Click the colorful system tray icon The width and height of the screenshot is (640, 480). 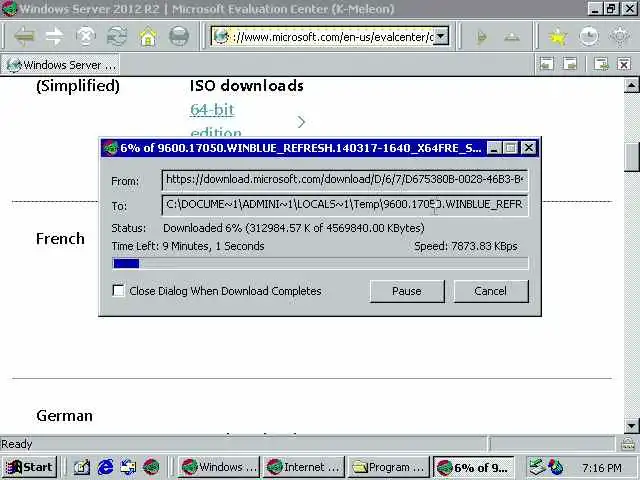556,467
